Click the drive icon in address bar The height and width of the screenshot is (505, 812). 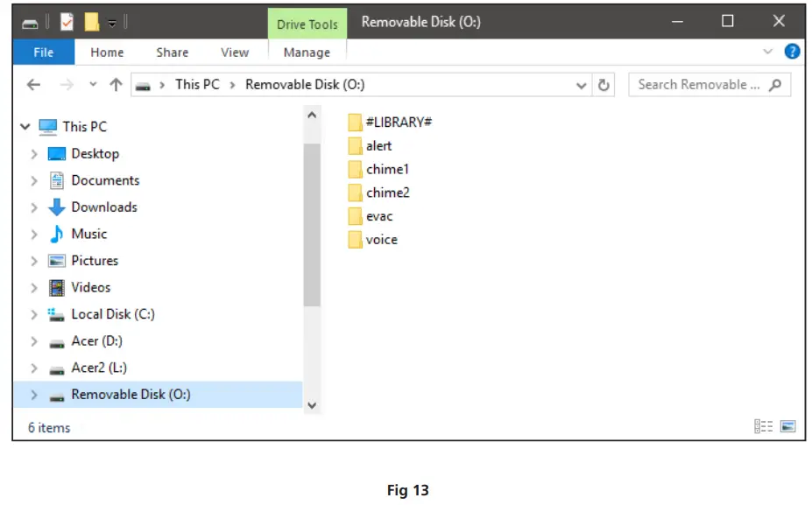point(143,86)
